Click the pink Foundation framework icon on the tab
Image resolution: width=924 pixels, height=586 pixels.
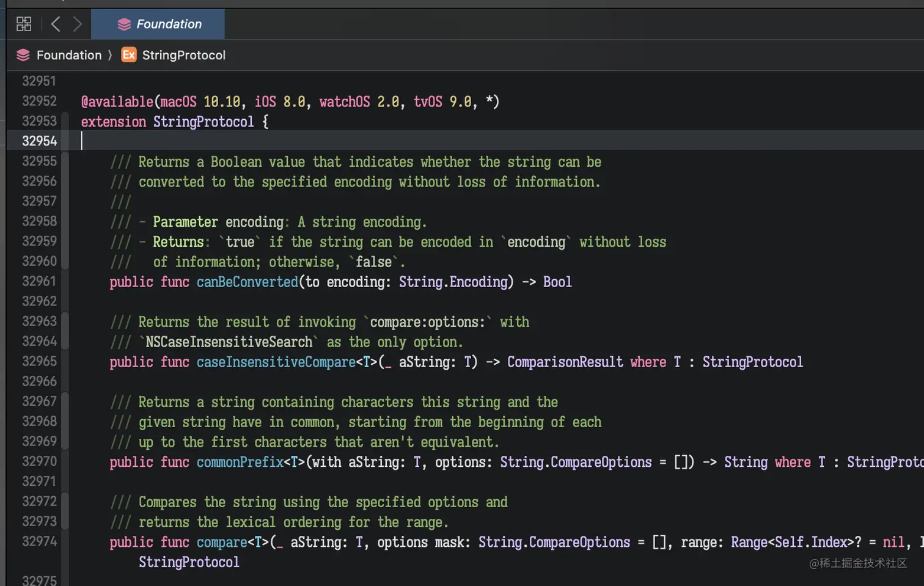(x=124, y=24)
